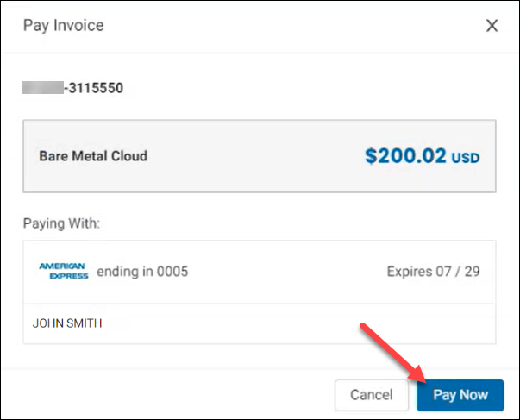Close the Pay Invoice dialog
Viewport: 520px width, 420px height.
(492, 26)
